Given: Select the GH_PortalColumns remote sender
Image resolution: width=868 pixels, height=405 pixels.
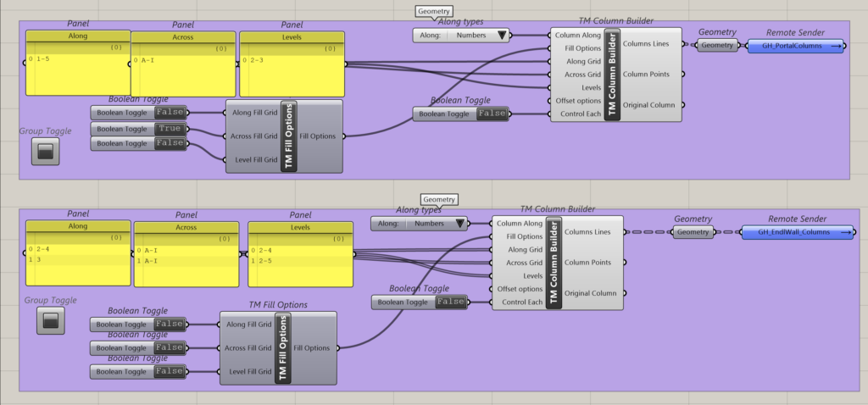Looking at the screenshot, I should point(797,46).
